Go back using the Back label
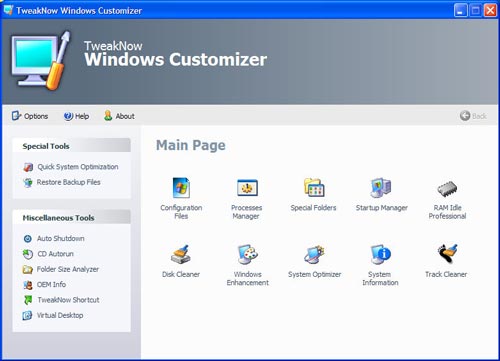500x361 pixels. 479,116
